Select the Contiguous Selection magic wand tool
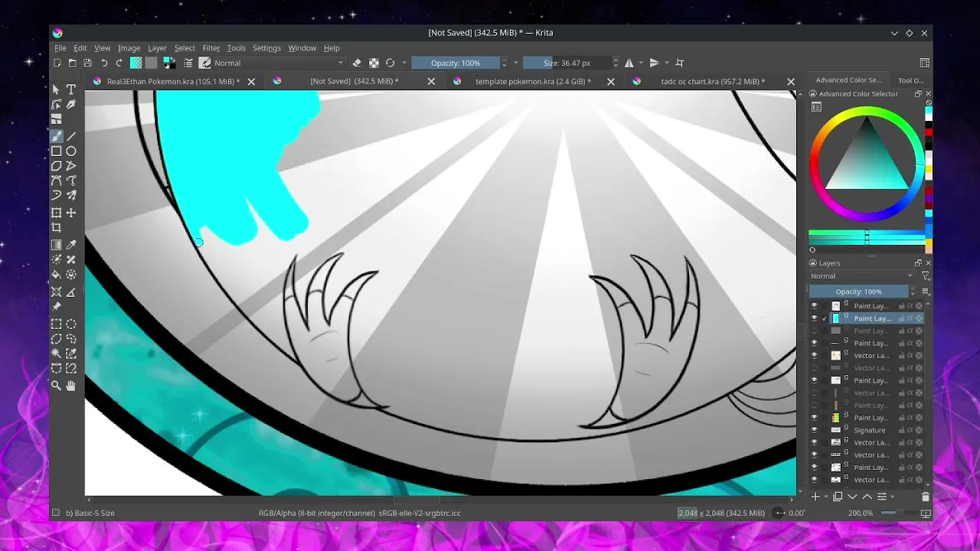Screen dimensions: 980x551 56,354
